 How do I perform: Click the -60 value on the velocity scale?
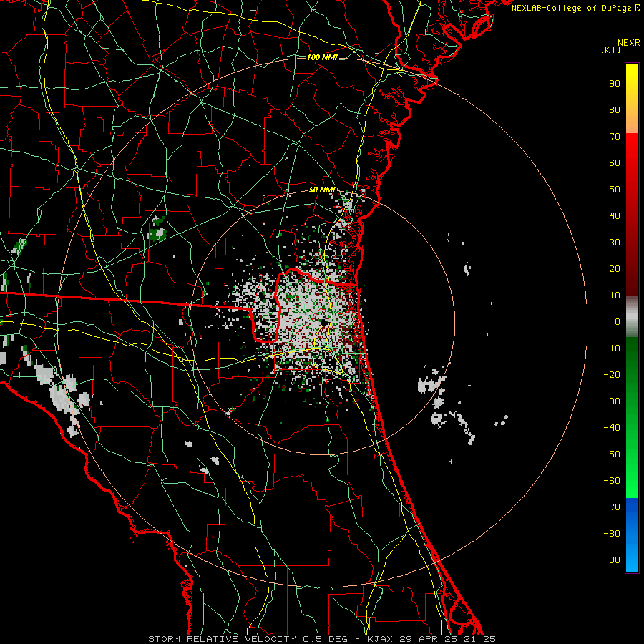tap(612, 481)
